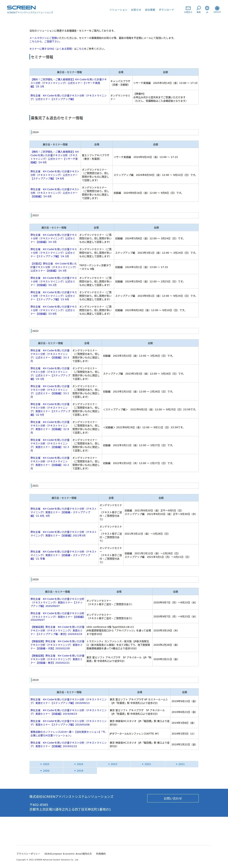Open the ステップアップ編 2020/09/07 seminar link
The image size is (228, 868).
pyautogui.click(x=57, y=602)
